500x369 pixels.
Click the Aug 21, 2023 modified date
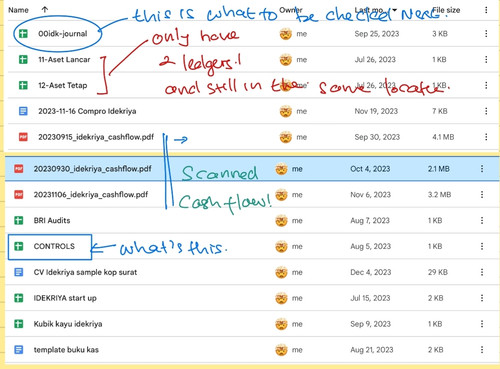tap(372, 350)
